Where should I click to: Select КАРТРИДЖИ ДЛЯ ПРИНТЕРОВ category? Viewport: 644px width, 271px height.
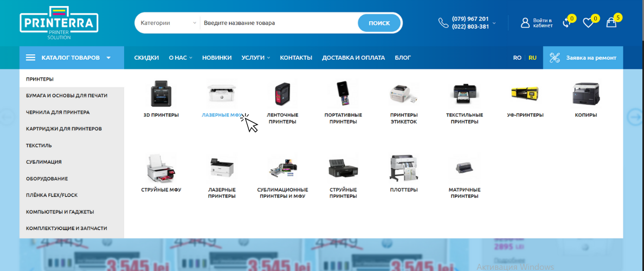[72, 128]
